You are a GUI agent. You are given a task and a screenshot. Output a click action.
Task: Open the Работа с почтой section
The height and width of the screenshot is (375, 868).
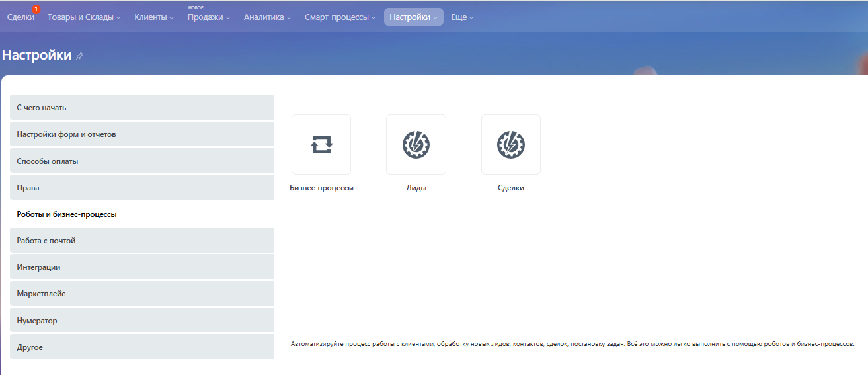pyautogui.click(x=141, y=241)
